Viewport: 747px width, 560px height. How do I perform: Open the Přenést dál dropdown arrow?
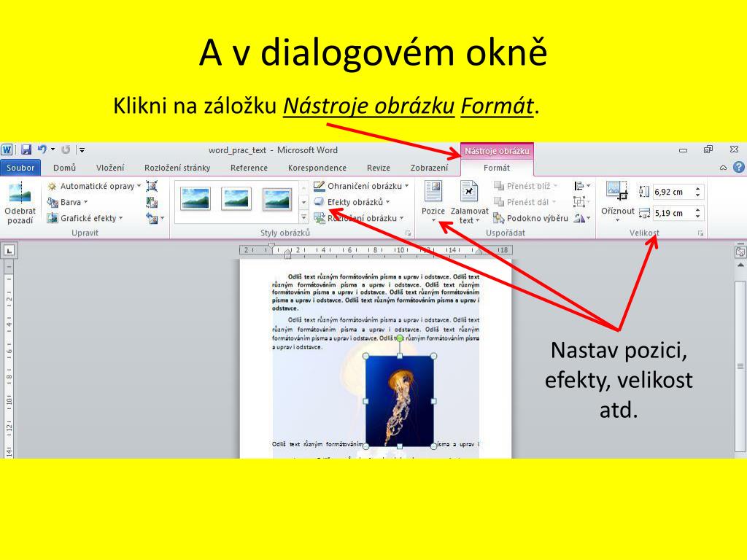[554, 203]
